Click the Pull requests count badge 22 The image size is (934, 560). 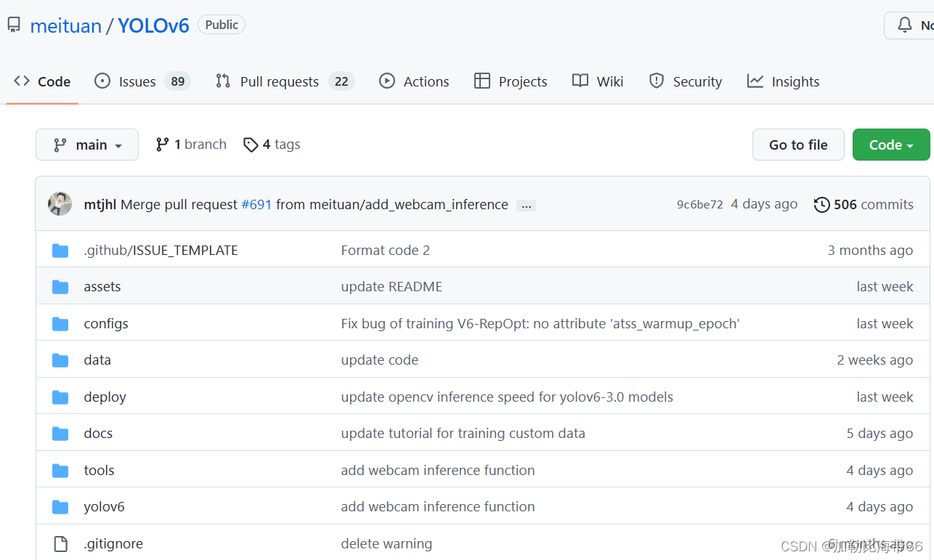click(341, 81)
